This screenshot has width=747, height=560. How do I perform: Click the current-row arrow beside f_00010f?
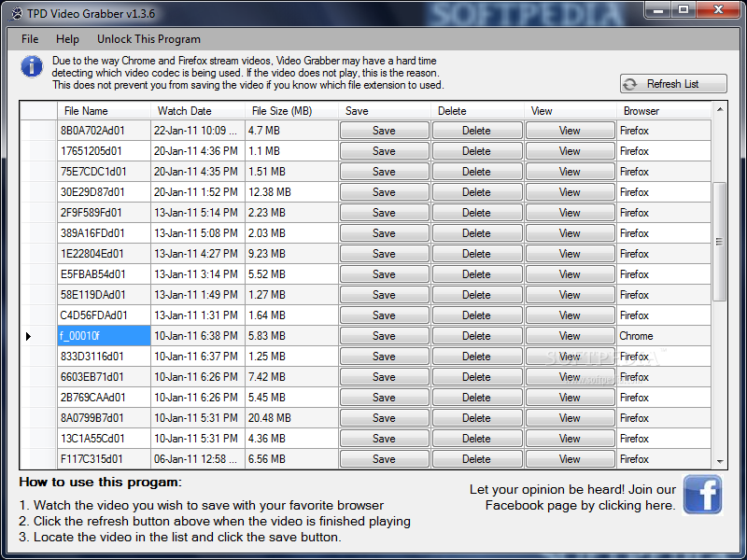click(x=29, y=336)
